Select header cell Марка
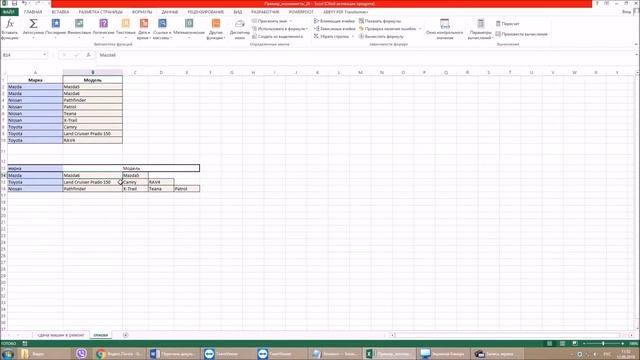The image size is (640, 360). [x=35, y=80]
